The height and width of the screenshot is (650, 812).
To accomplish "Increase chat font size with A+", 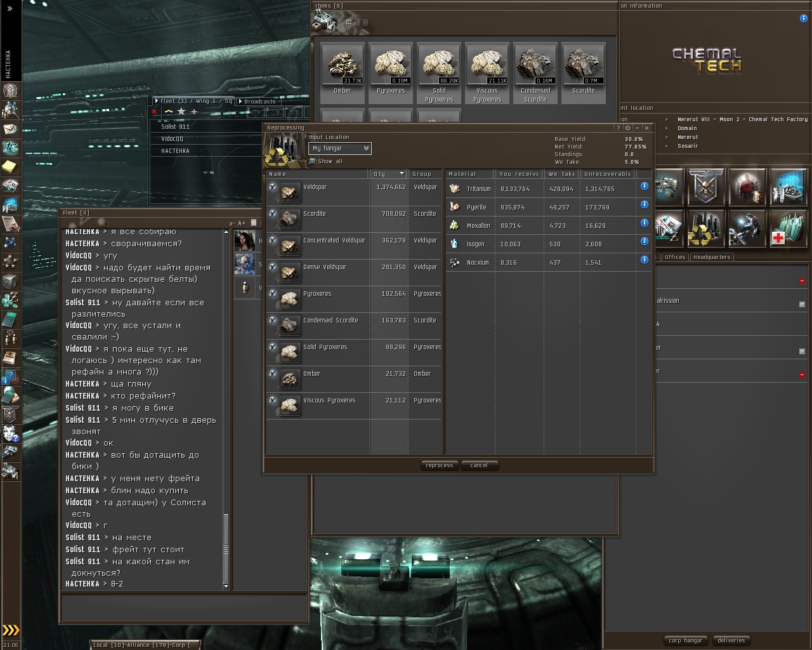I will point(242,223).
